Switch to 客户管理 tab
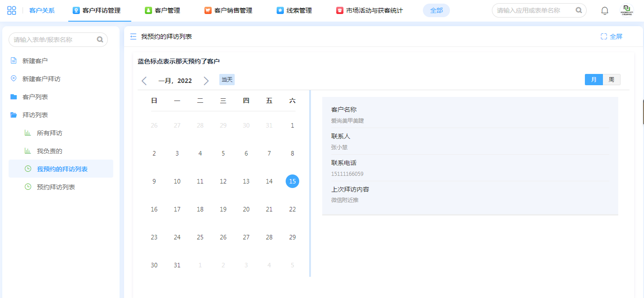 coord(162,10)
